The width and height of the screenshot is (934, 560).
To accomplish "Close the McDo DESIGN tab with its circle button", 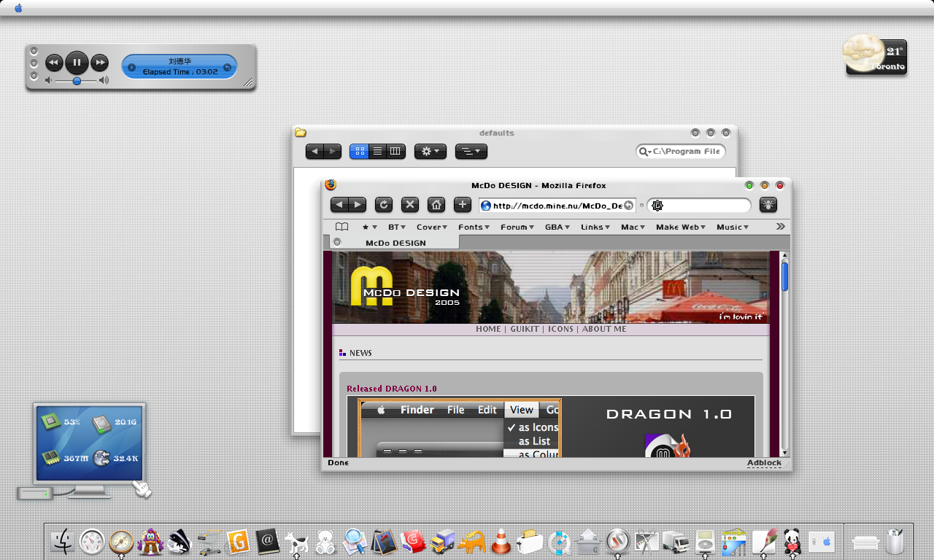I will 337,242.
